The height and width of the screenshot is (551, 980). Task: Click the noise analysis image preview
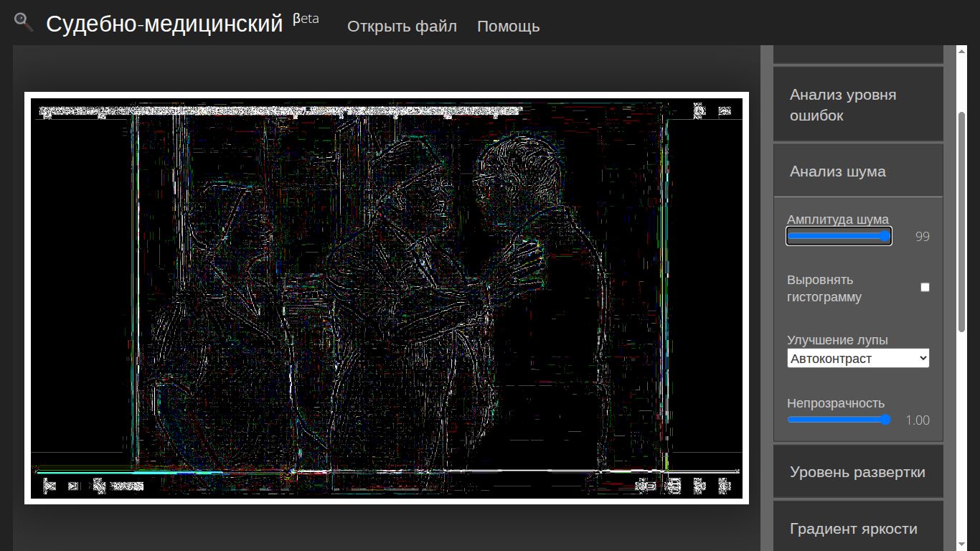(x=387, y=298)
